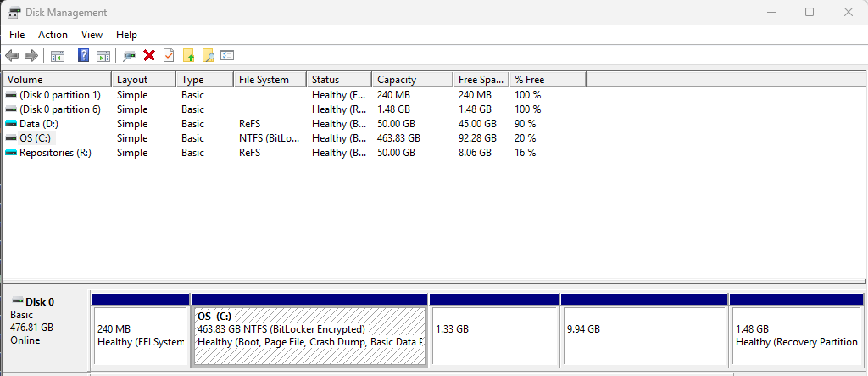Viewport: 868px width, 376px height.
Task: Click the Back arrow in the toolbar
Action: pyautogui.click(x=12, y=56)
